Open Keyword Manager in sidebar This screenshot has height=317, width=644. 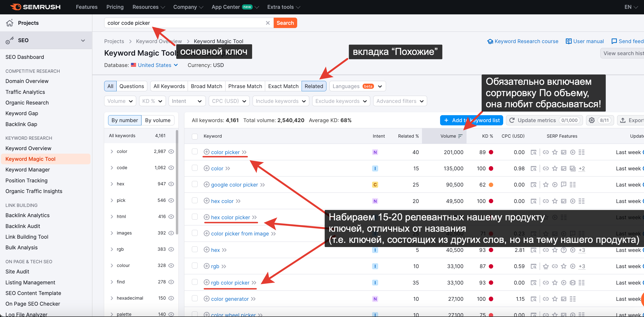[28, 170]
